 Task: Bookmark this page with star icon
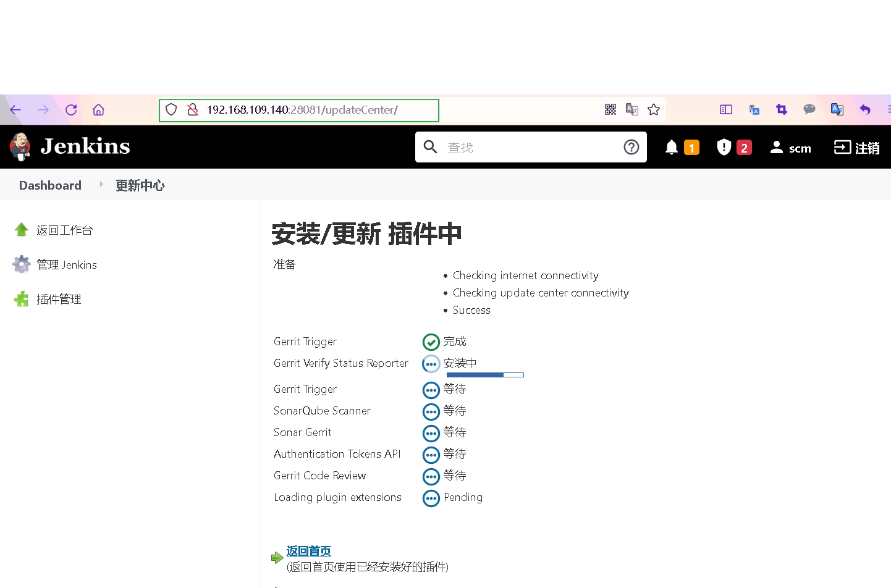(x=654, y=110)
